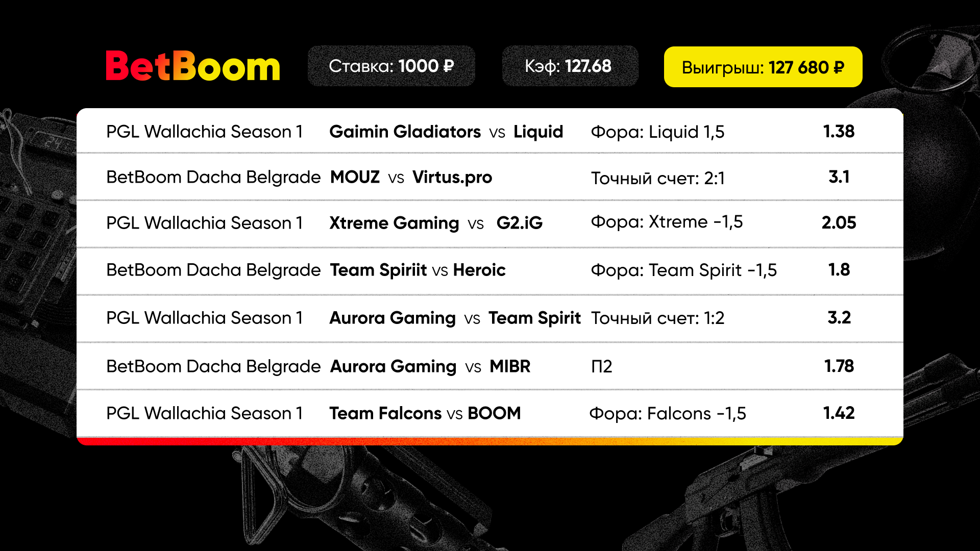Open Team Spirit vs Heroic match
The width and height of the screenshot is (980, 551).
click(418, 270)
